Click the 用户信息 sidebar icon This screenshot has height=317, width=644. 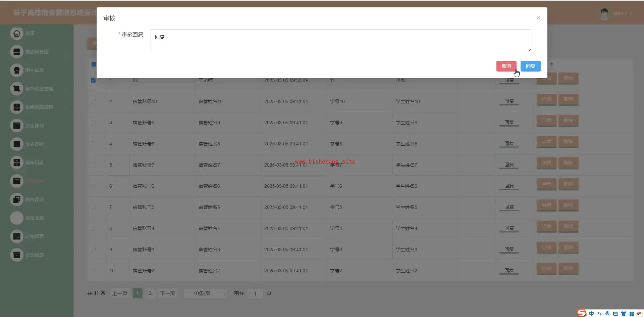(17, 70)
